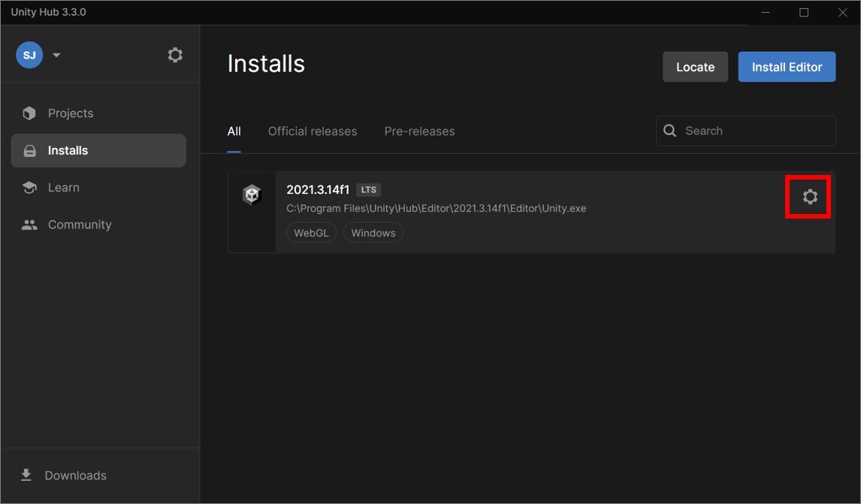Viewport: 861px width, 504px height.
Task: Select the 2021.3.14f1 version text
Action: click(x=318, y=190)
